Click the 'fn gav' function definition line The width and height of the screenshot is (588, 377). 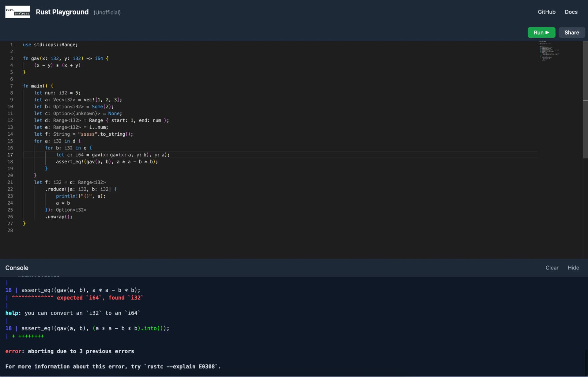(x=66, y=58)
